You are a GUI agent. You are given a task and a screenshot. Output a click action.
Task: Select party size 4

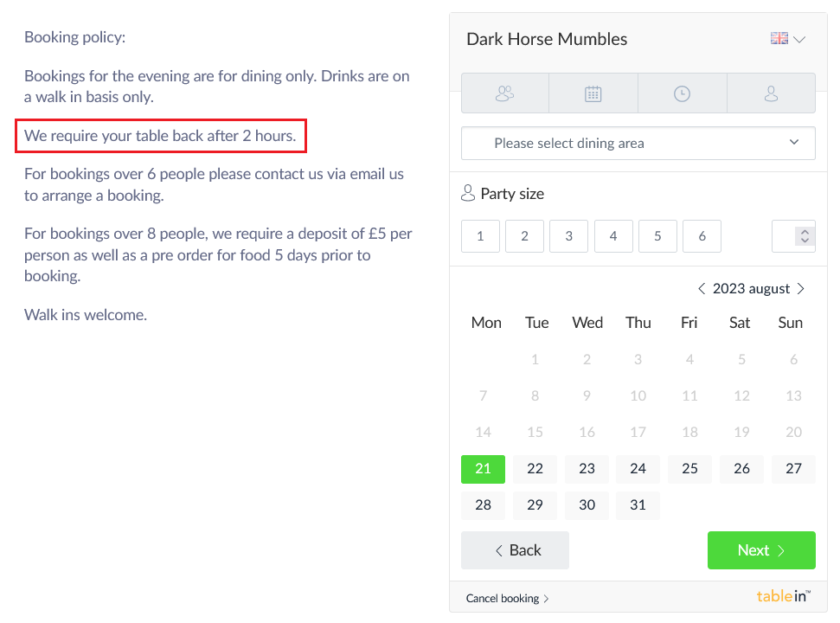click(613, 236)
